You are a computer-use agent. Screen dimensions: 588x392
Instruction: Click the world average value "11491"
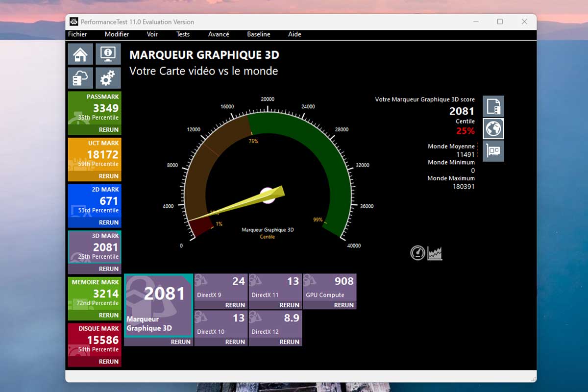pyautogui.click(x=465, y=154)
